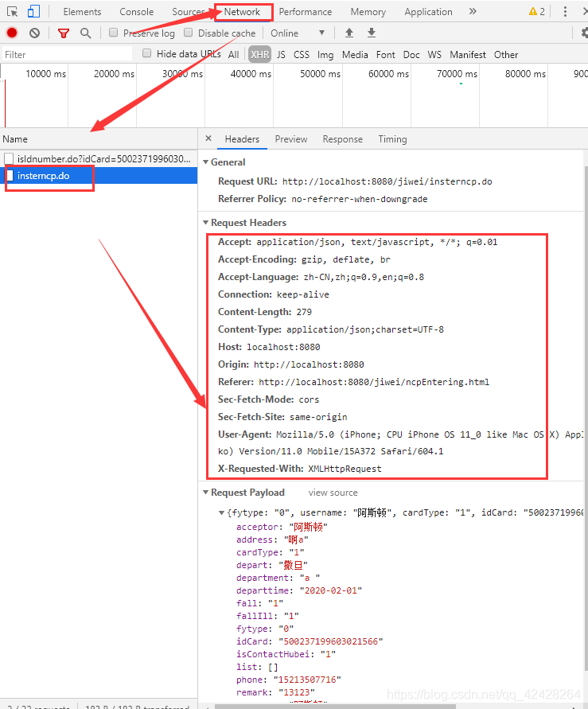Open the warnings counter icon
This screenshot has height=709, width=588.
click(x=537, y=11)
